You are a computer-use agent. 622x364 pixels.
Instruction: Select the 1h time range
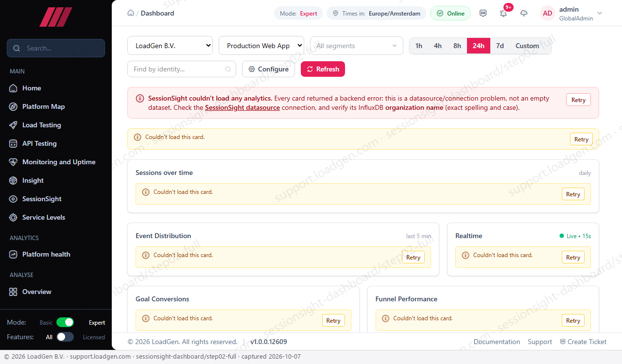point(419,46)
